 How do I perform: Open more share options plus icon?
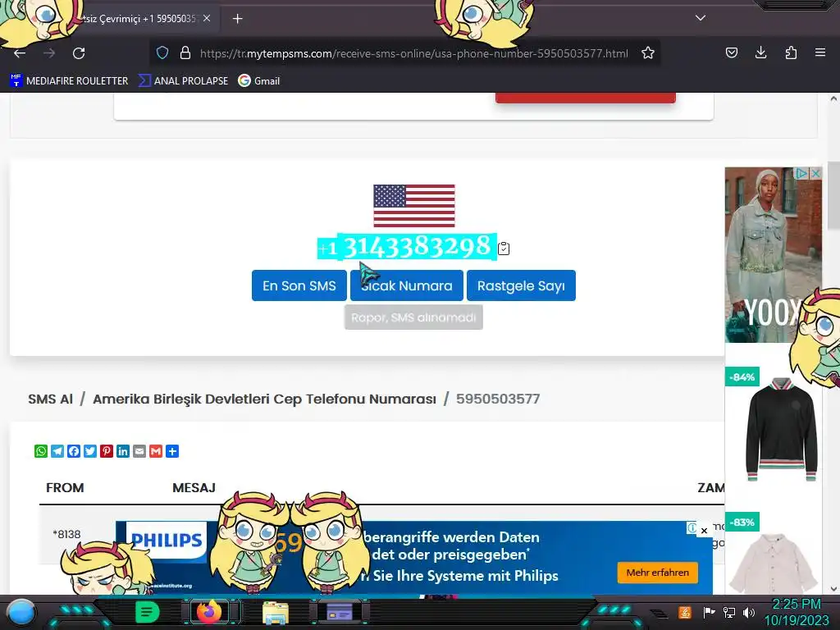pos(172,451)
